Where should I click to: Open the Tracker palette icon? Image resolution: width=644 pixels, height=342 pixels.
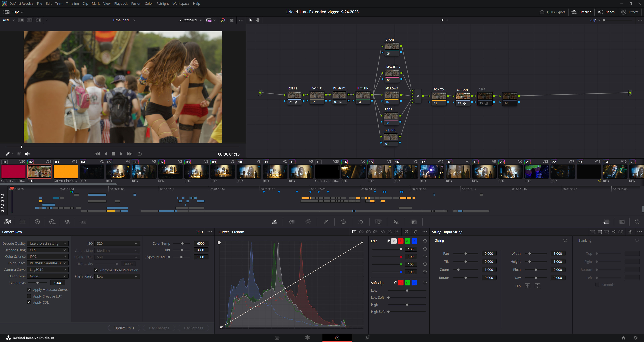click(x=361, y=222)
